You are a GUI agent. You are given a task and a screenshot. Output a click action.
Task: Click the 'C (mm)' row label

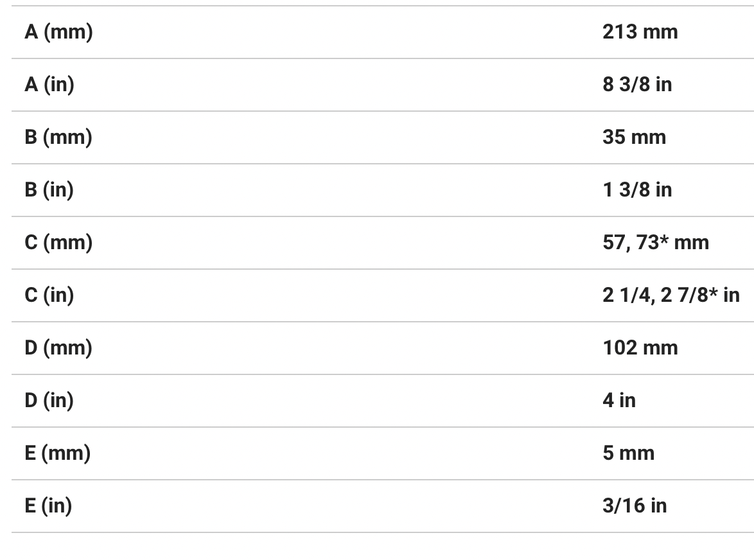click(x=58, y=243)
